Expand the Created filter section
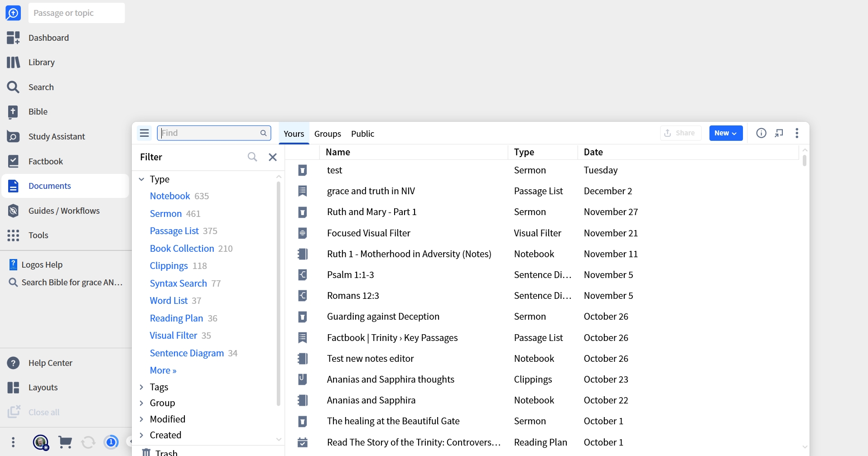This screenshot has width=868, height=456. point(141,435)
